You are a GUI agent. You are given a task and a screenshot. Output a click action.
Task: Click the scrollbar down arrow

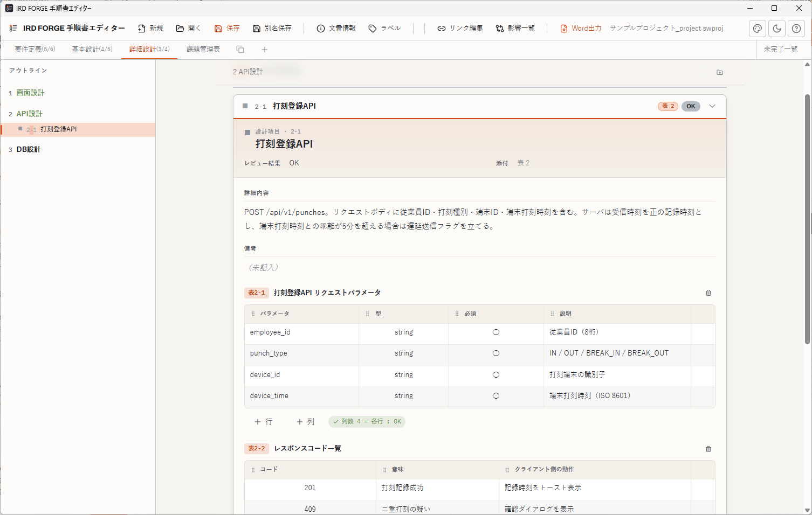[x=807, y=510]
